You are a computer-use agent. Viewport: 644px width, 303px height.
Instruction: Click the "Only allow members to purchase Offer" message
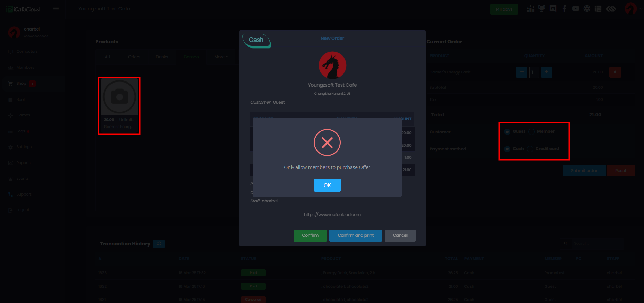click(x=327, y=167)
